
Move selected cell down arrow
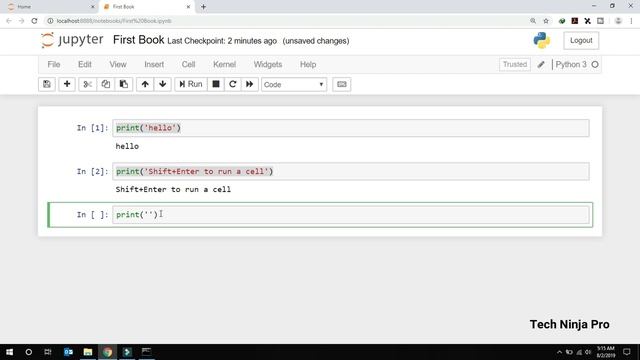[x=162, y=84]
